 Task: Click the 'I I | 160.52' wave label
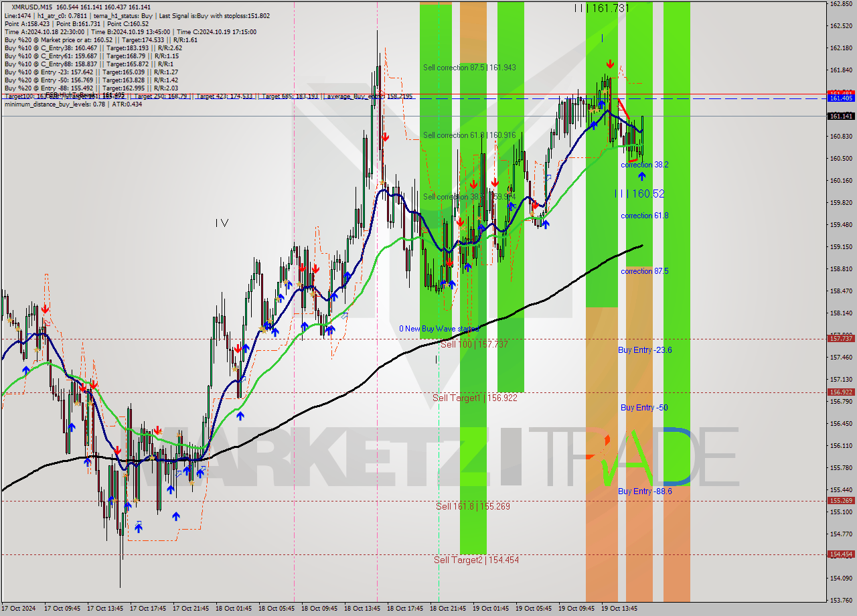click(x=639, y=194)
